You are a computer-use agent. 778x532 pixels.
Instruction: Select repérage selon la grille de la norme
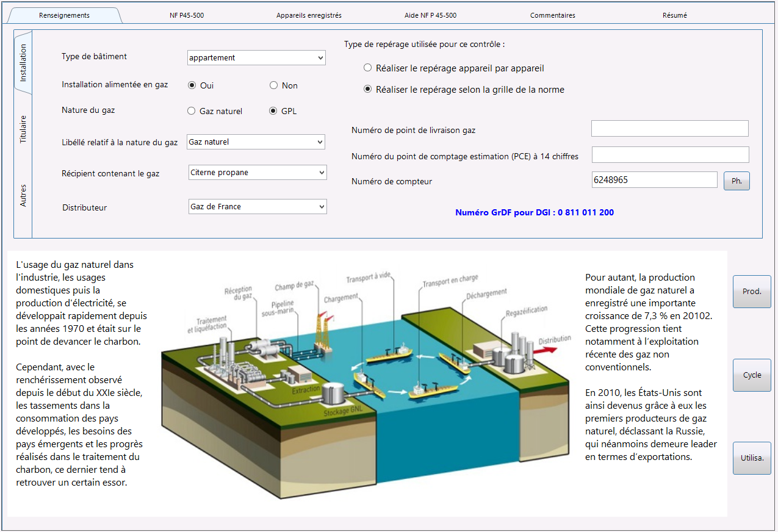click(x=367, y=89)
